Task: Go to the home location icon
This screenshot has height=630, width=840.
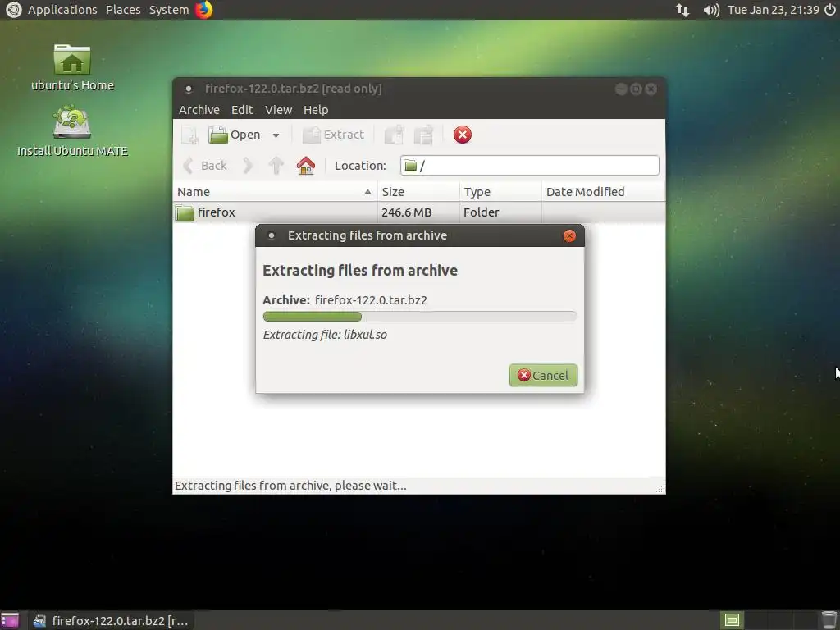Action: [306, 166]
